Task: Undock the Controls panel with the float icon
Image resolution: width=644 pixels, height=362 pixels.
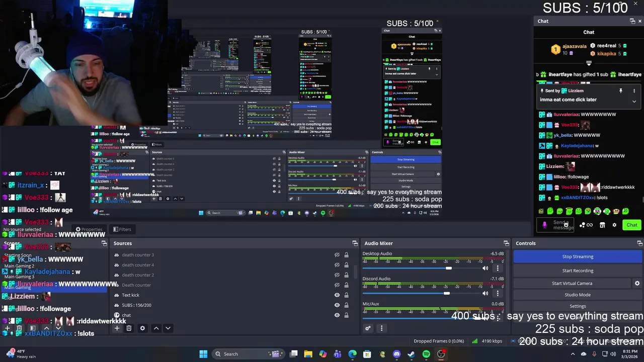Action: pyautogui.click(x=640, y=243)
